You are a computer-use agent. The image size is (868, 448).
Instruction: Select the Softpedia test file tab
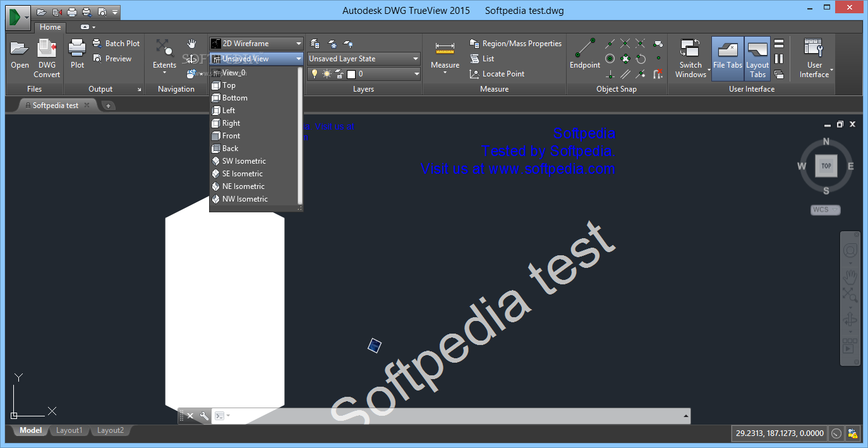(x=55, y=106)
